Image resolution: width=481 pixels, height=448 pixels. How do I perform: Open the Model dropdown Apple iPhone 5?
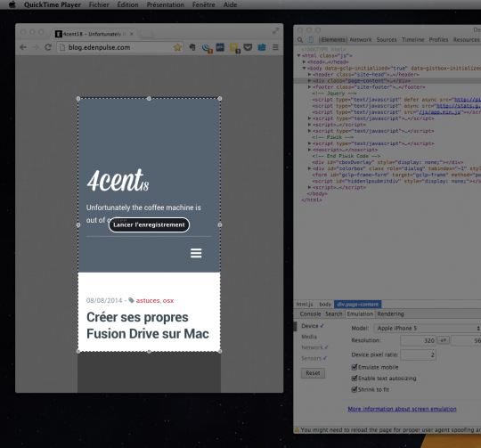click(427, 328)
